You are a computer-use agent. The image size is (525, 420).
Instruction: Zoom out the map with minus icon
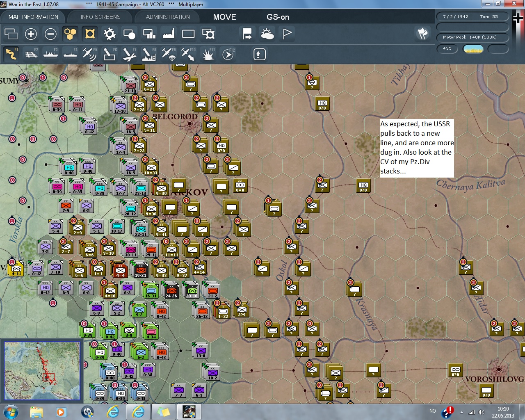click(x=50, y=34)
